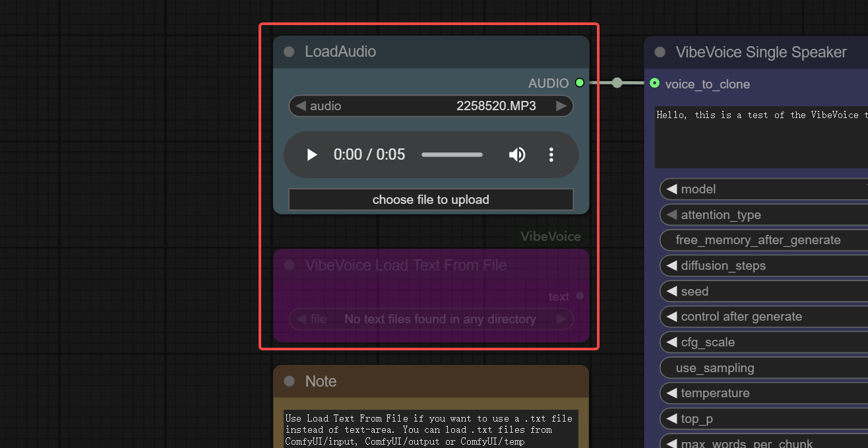Decrease diffusion_steps with left arrow
This screenshot has width=868, height=448.
click(671, 266)
